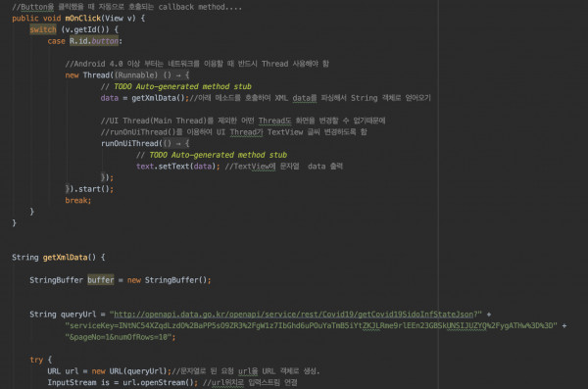Viewport: 588px width, 389px height.
Task: Click the .start() call on the thread
Action: coord(91,189)
